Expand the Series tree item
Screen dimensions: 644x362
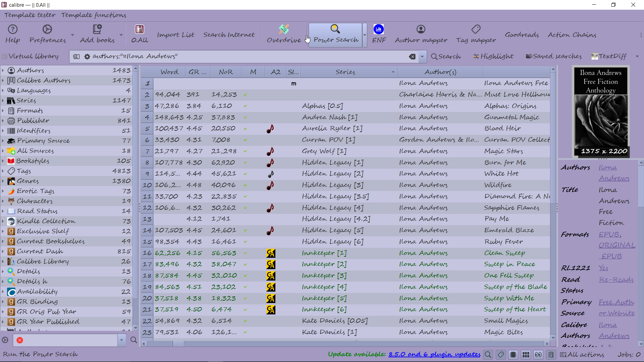3,101
